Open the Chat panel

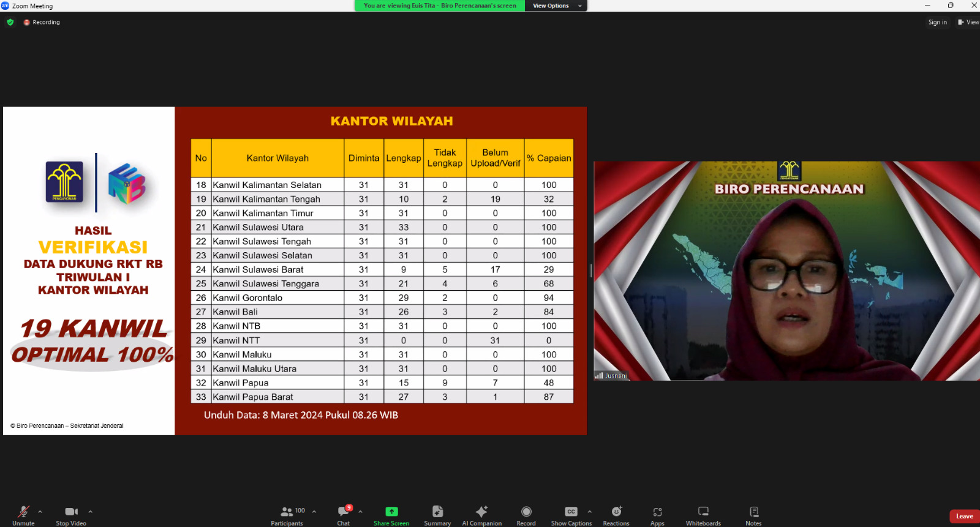[344, 514]
